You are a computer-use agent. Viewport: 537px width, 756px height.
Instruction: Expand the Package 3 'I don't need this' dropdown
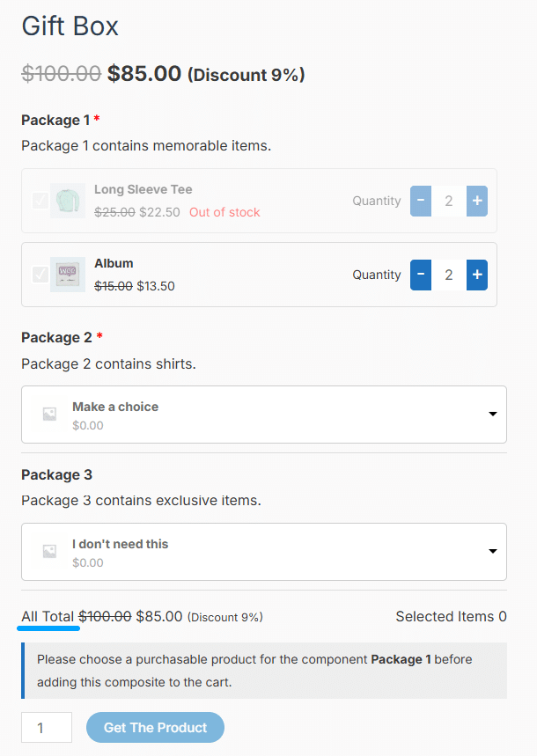[x=264, y=552]
